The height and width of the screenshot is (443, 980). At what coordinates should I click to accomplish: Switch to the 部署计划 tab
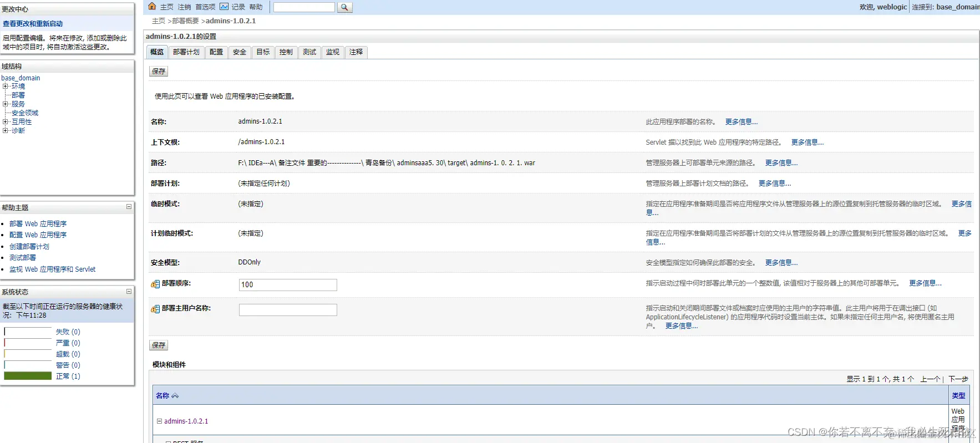pyautogui.click(x=186, y=52)
